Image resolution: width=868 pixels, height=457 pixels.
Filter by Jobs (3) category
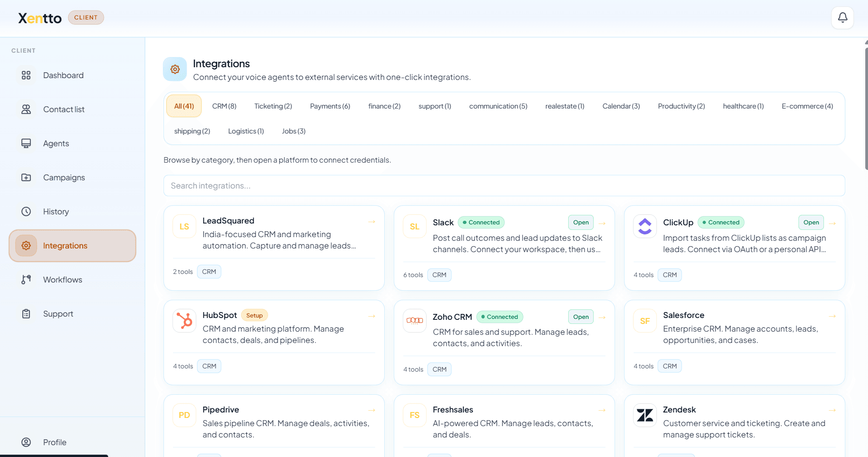(x=293, y=131)
